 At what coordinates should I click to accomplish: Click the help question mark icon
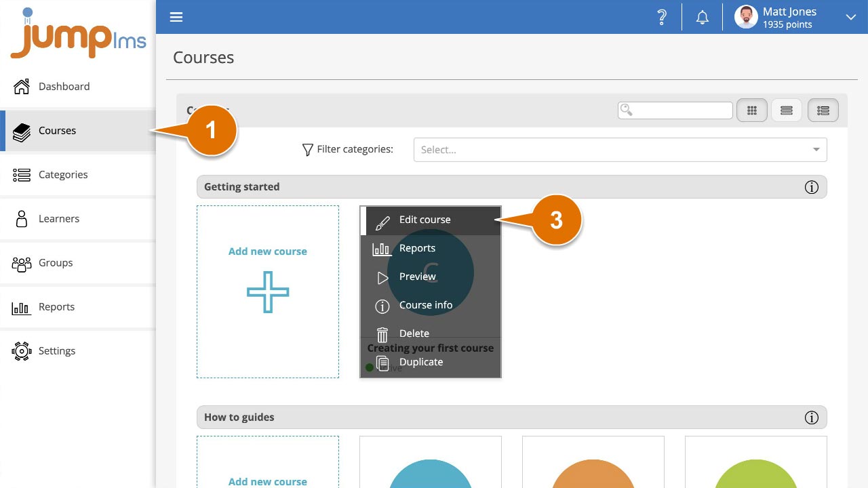[x=663, y=18]
